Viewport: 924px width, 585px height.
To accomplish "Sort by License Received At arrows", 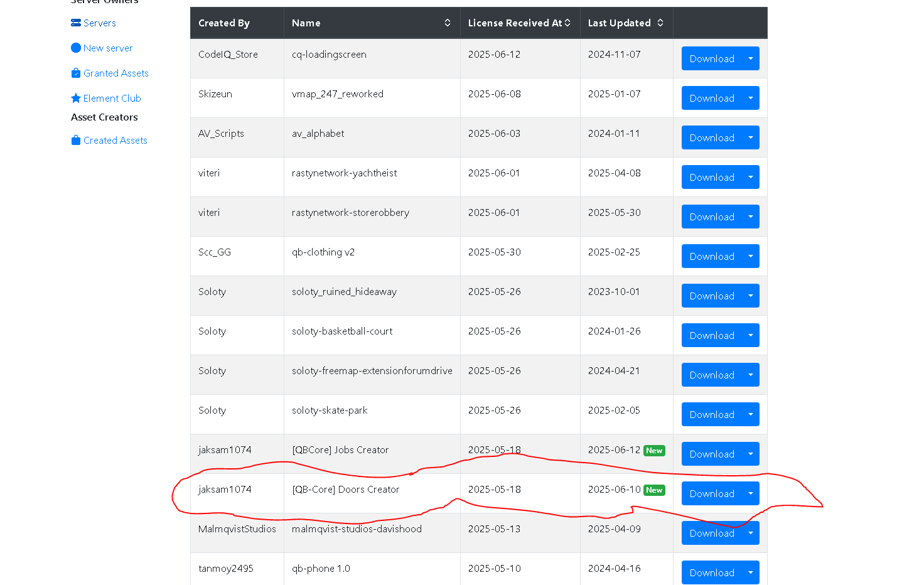I will [x=567, y=23].
